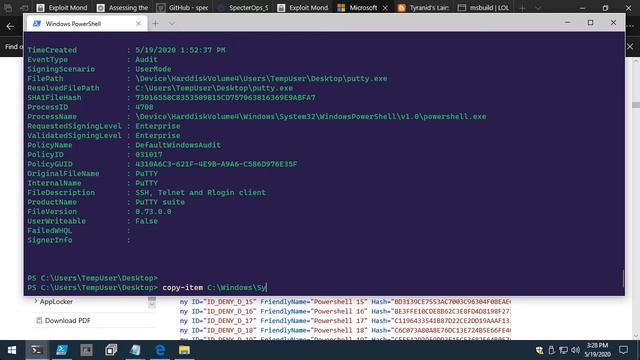Viewport: 640px width, 360px height.
Task: Go back with browser back arrow
Action: pos(10,27)
